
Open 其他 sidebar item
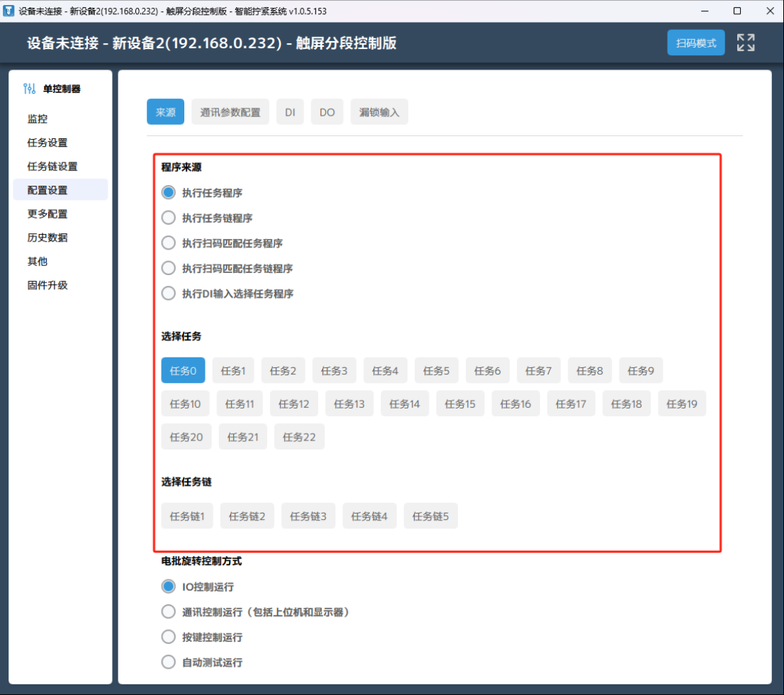tap(60, 261)
